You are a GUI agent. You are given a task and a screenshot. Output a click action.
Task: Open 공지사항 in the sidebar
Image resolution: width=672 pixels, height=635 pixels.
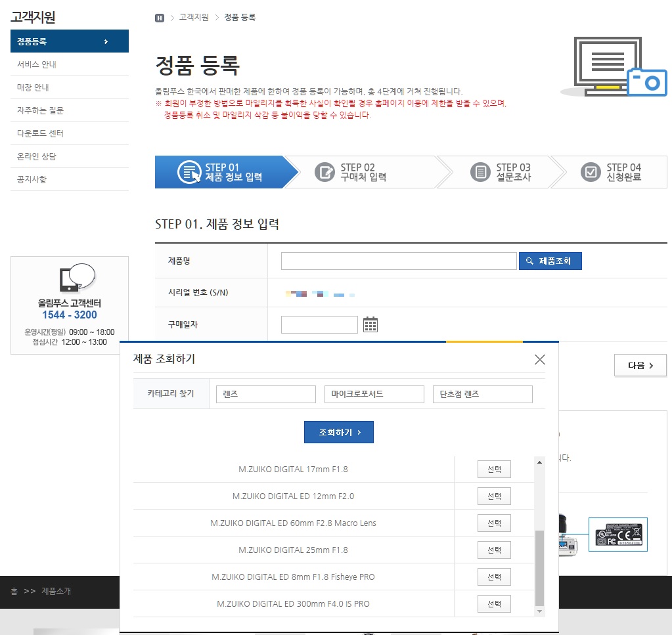pyautogui.click(x=70, y=179)
